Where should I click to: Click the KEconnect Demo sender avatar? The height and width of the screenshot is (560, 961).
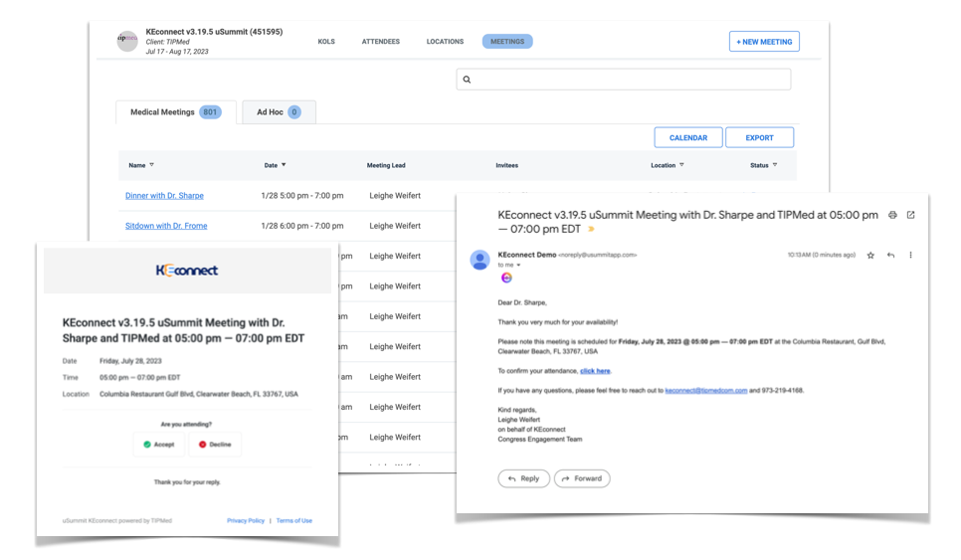(480, 260)
